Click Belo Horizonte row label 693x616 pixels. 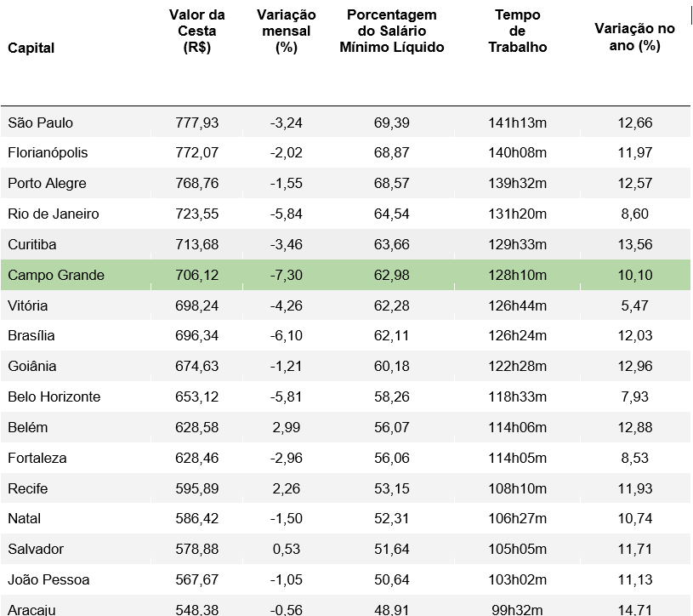[54, 396]
